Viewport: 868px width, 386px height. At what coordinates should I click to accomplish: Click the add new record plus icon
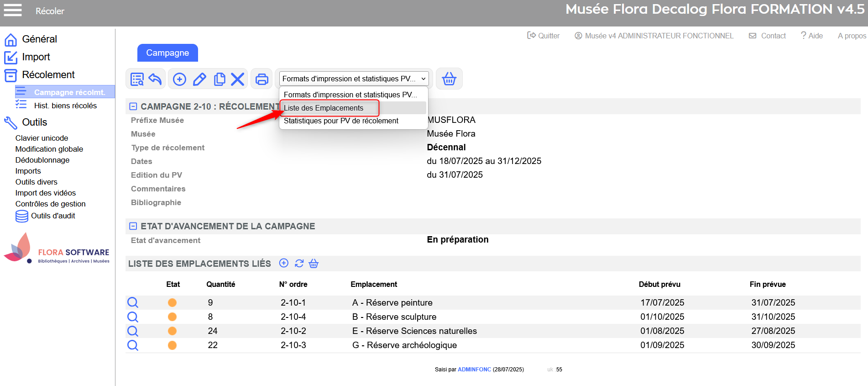click(179, 79)
